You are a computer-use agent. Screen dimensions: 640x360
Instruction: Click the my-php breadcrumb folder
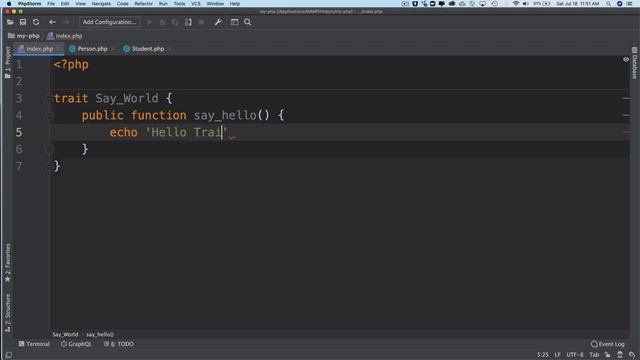[24, 36]
